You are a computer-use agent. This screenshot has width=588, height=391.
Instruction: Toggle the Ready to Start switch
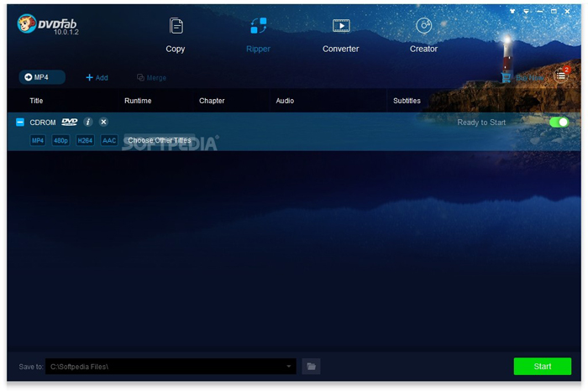tap(559, 123)
